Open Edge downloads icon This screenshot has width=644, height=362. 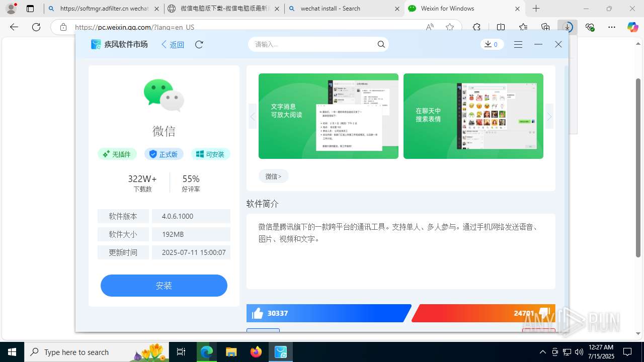(x=568, y=27)
